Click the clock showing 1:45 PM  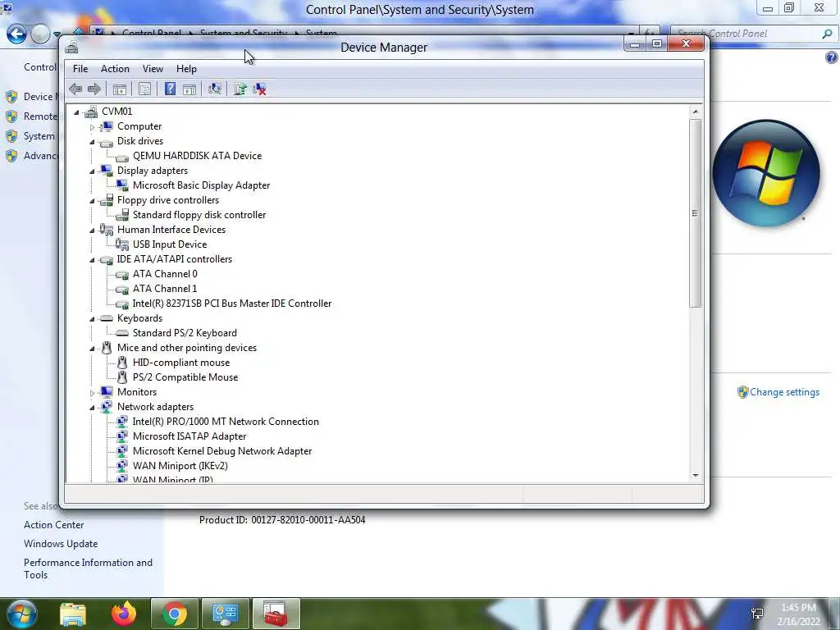point(798,608)
